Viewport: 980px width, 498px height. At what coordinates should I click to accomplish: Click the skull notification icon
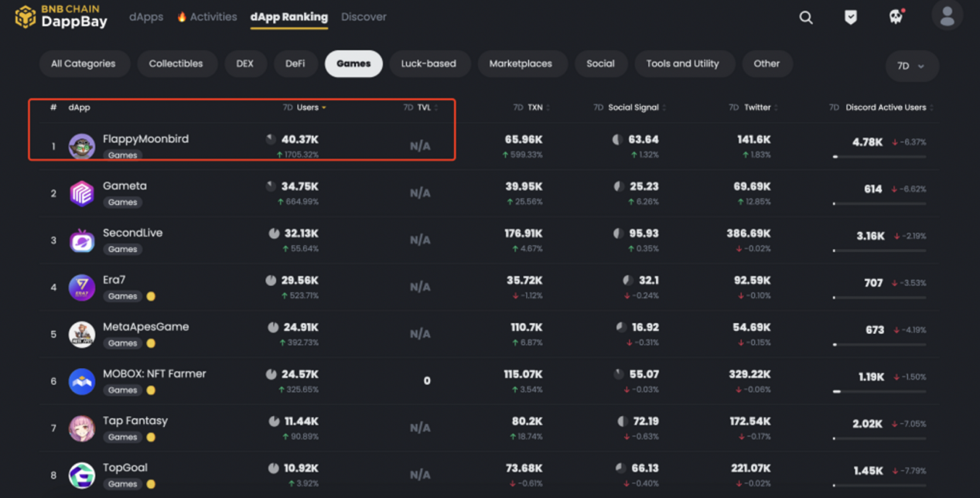pyautogui.click(x=896, y=17)
